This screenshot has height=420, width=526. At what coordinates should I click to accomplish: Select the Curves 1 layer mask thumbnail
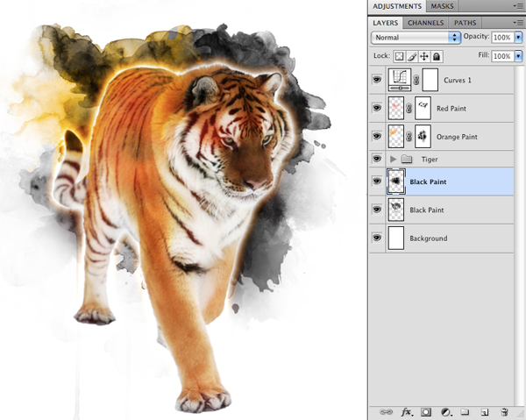click(x=430, y=80)
